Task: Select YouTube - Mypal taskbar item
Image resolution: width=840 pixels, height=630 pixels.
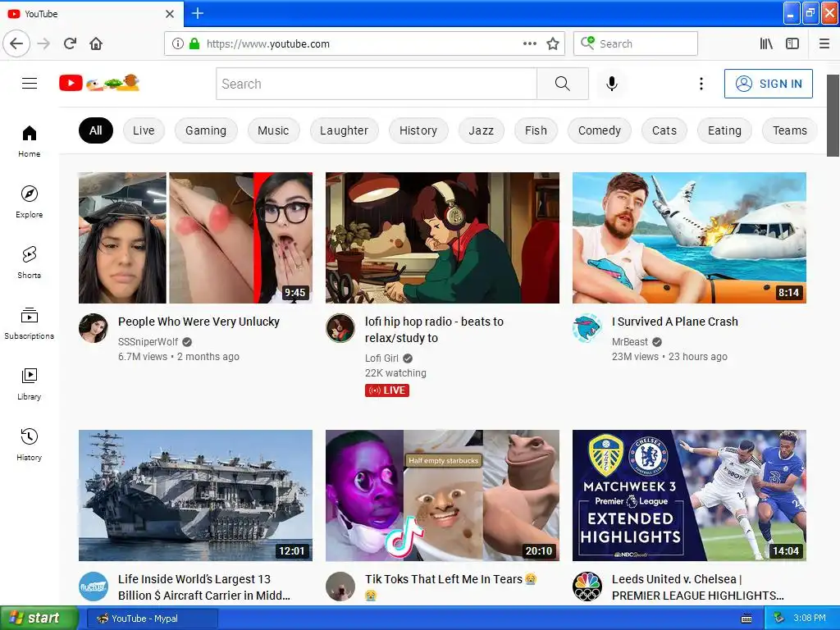Action: pos(152,619)
